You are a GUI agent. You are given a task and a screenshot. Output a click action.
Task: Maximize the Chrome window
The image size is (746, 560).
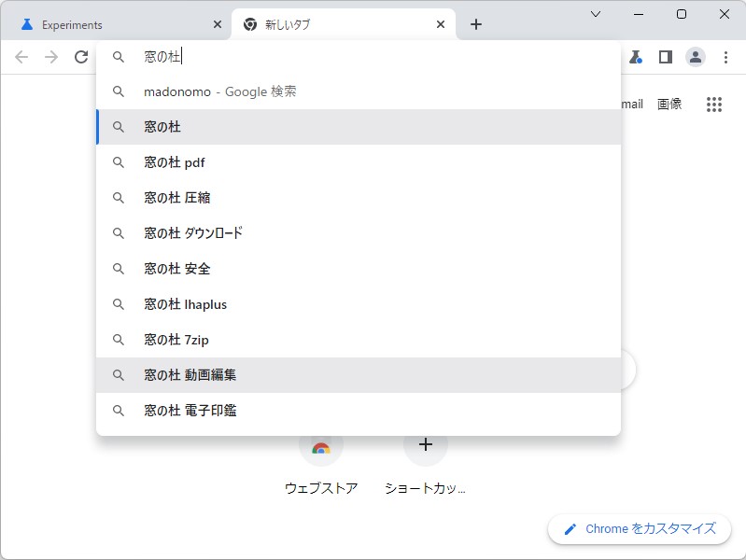pyautogui.click(x=682, y=14)
